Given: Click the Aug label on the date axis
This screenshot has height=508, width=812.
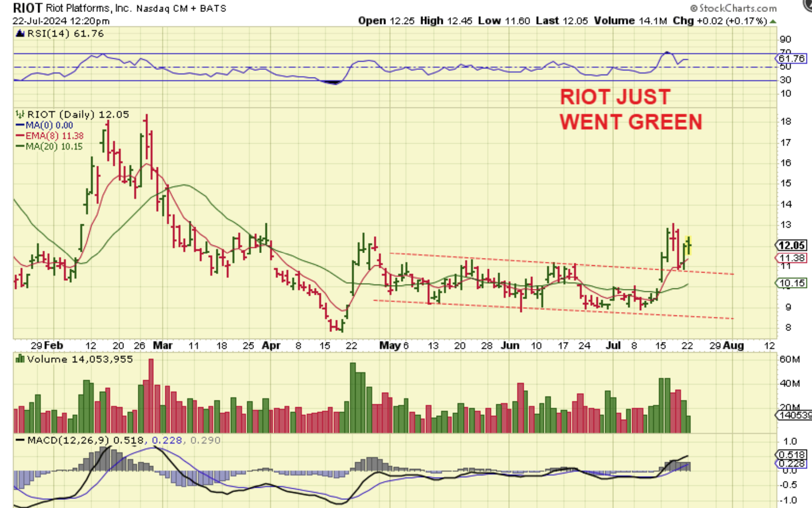Looking at the screenshot, I should point(733,346).
